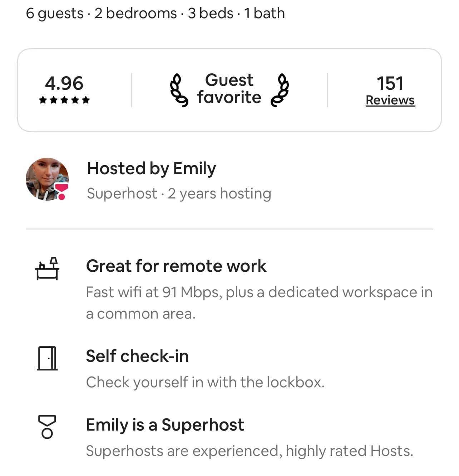Tap the Self check-in heading
Screen dimensions: 459x476
[x=137, y=356]
